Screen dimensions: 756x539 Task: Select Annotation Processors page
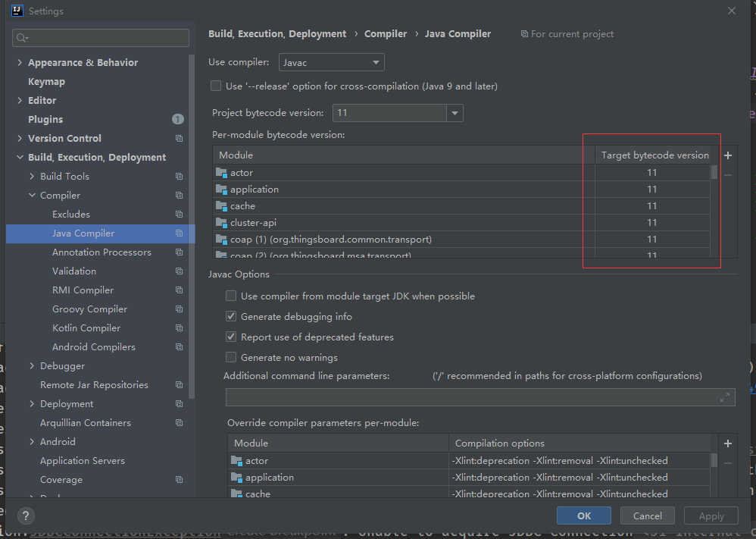pyautogui.click(x=102, y=252)
